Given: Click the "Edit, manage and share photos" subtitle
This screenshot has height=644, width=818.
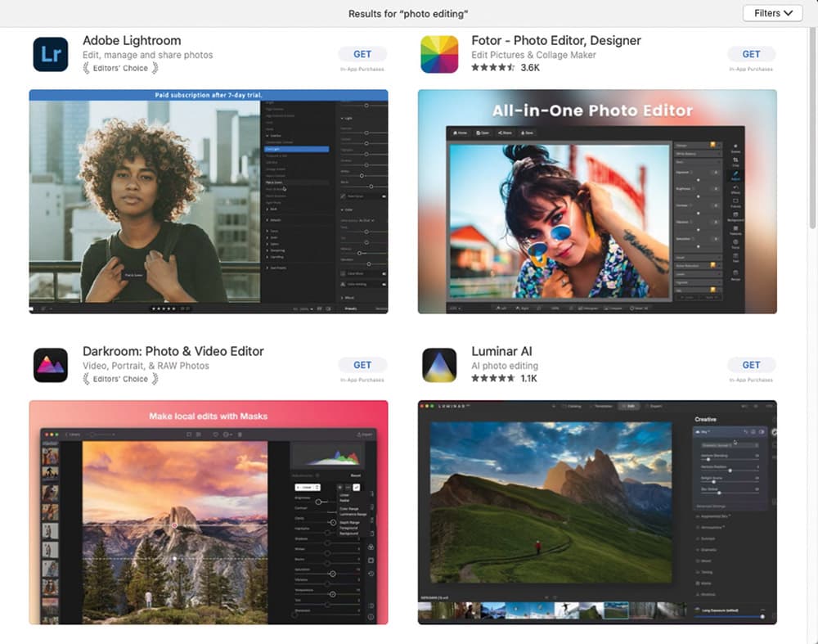Looking at the screenshot, I should (x=147, y=55).
